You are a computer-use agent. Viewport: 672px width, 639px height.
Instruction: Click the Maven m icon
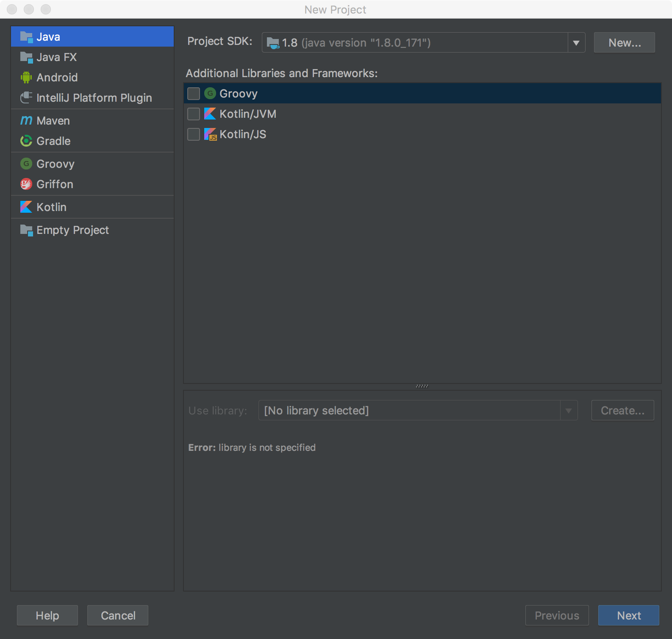26,121
